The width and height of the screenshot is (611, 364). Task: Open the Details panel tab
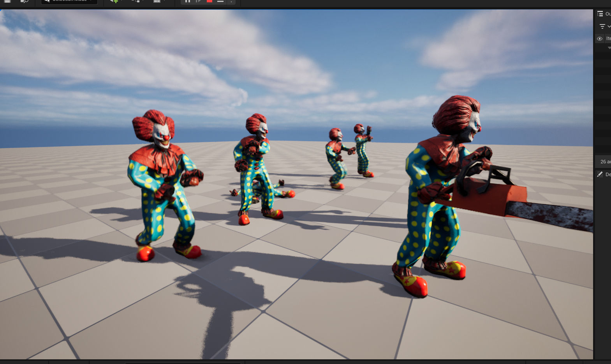(604, 174)
